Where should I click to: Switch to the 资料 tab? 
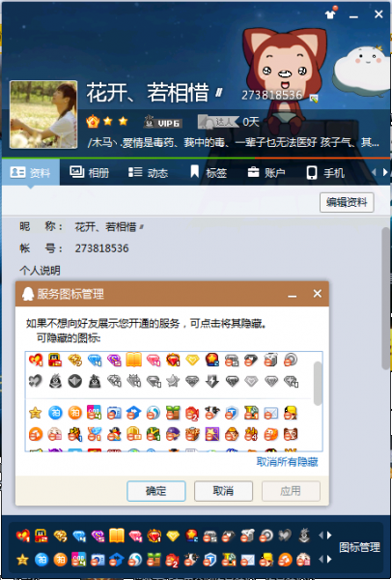click(x=30, y=172)
